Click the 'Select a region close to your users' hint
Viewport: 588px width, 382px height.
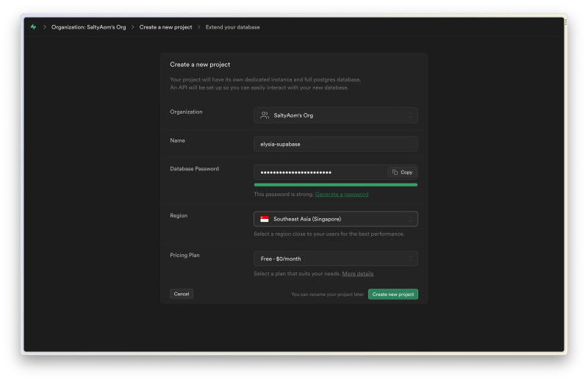(329, 234)
